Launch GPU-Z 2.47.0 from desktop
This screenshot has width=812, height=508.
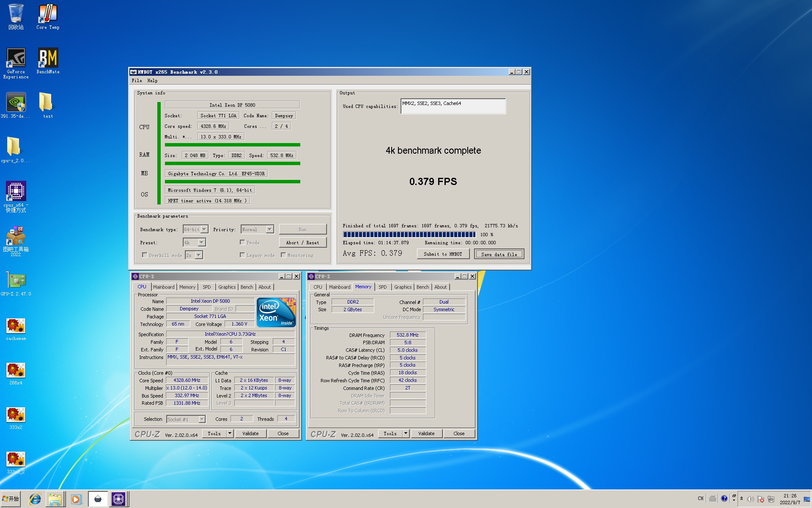point(16,284)
